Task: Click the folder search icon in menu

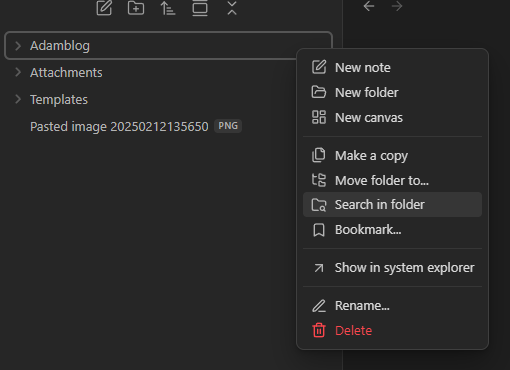Action: 319,205
